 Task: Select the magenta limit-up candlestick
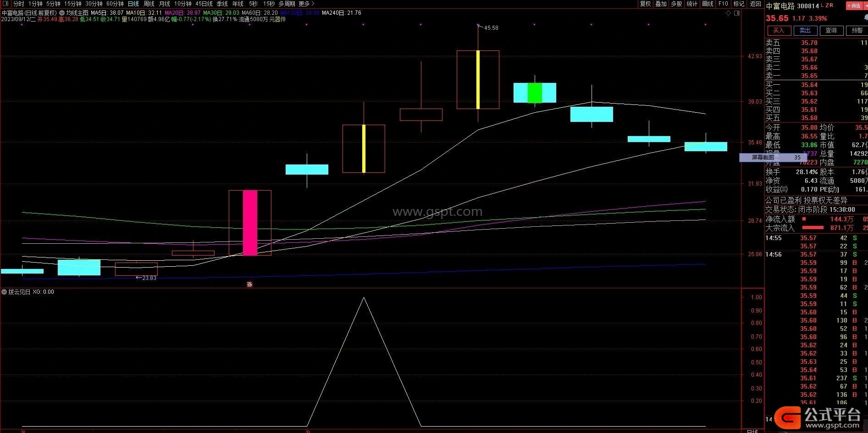(x=250, y=223)
